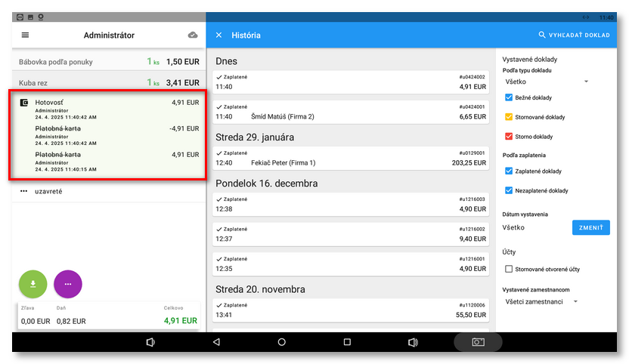Click Vyhľadať doklad search button
The height and width of the screenshot is (364, 629).
coord(574,35)
